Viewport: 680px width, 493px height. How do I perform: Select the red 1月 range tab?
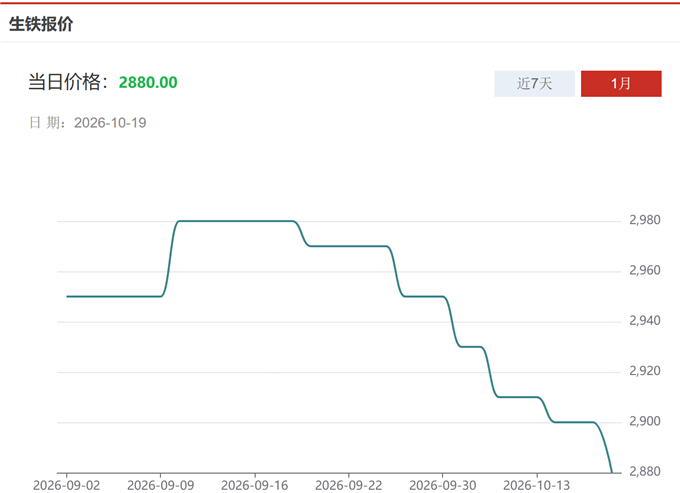coord(621,84)
